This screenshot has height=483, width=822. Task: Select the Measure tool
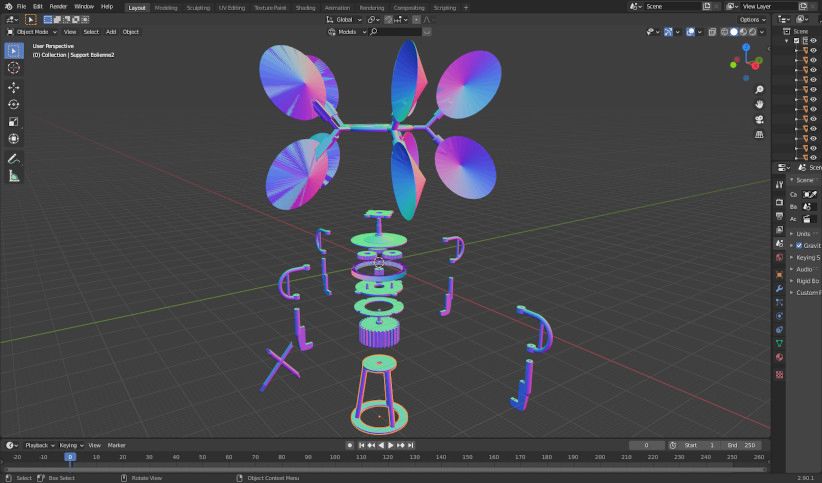(14, 176)
